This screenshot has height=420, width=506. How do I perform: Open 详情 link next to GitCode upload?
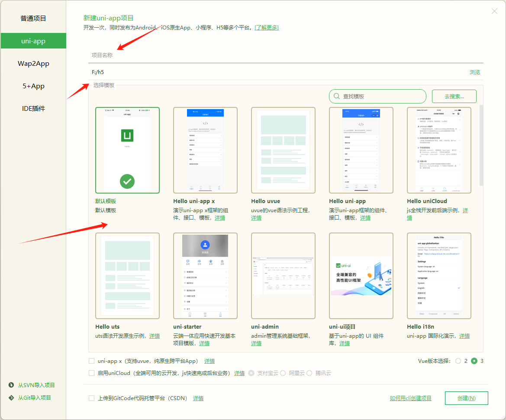198,398
